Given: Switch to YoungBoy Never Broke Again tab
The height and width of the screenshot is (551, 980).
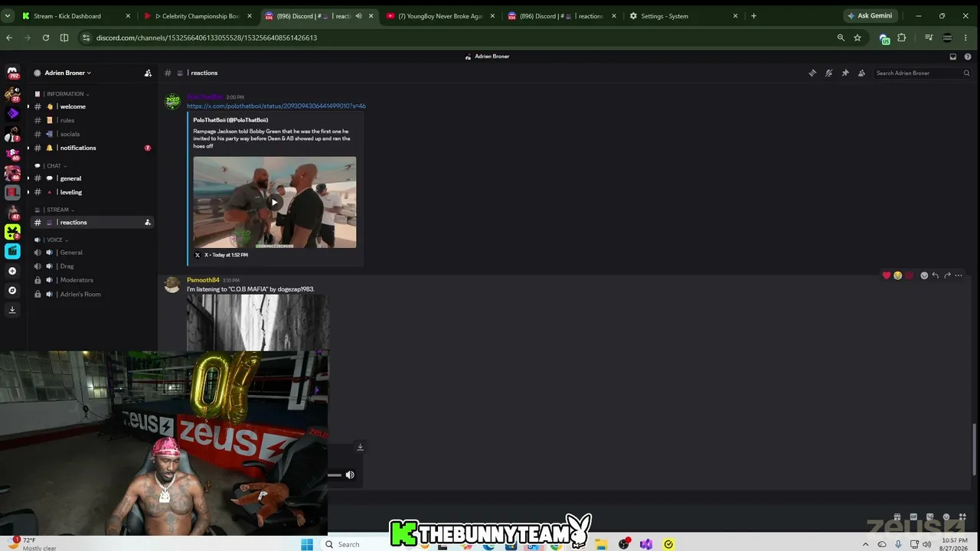Looking at the screenshot, I should [x=439, y=16].
